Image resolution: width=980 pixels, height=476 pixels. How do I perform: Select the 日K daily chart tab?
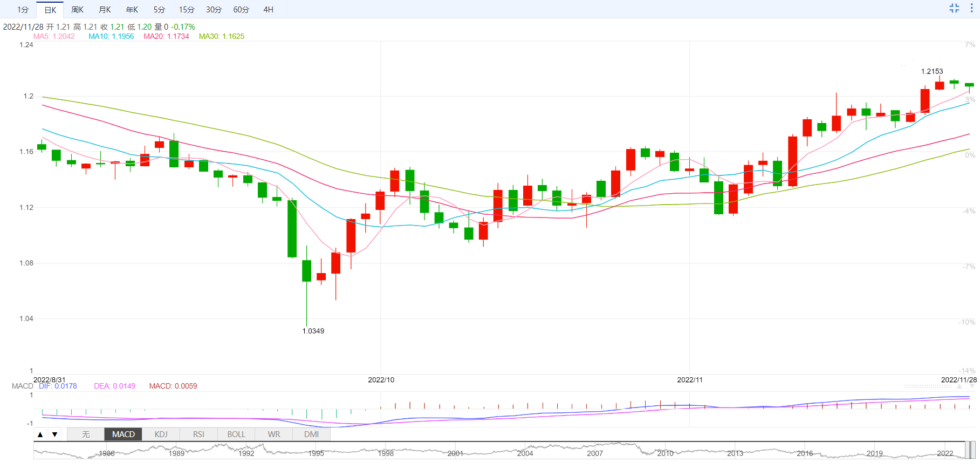(x=50, y=10)
